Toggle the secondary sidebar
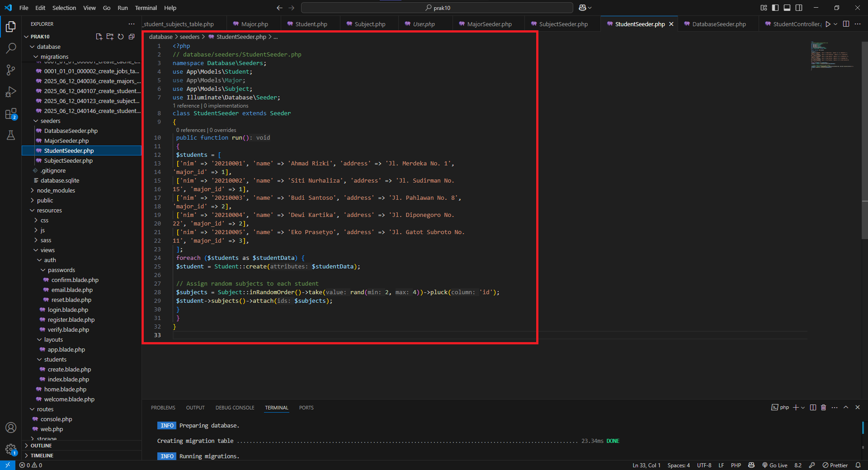The image size is (868, 470). 799,8
